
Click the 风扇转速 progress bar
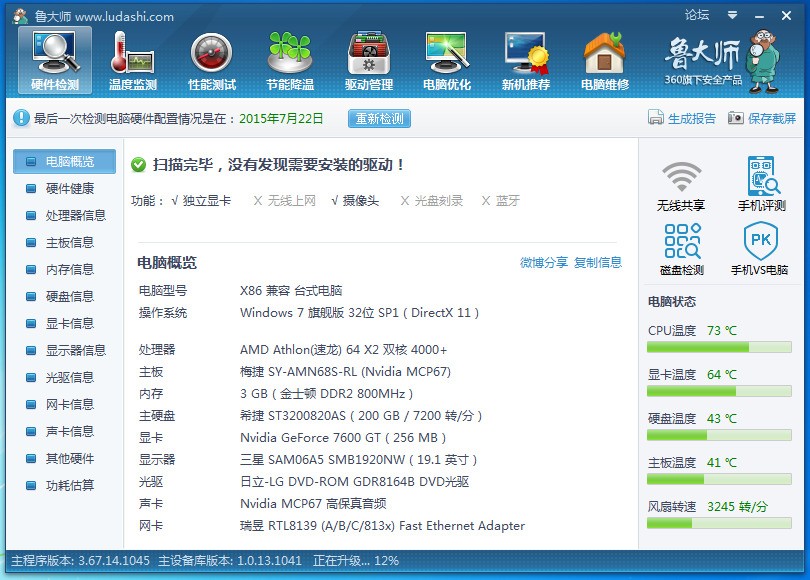click(x=719, y=523)
